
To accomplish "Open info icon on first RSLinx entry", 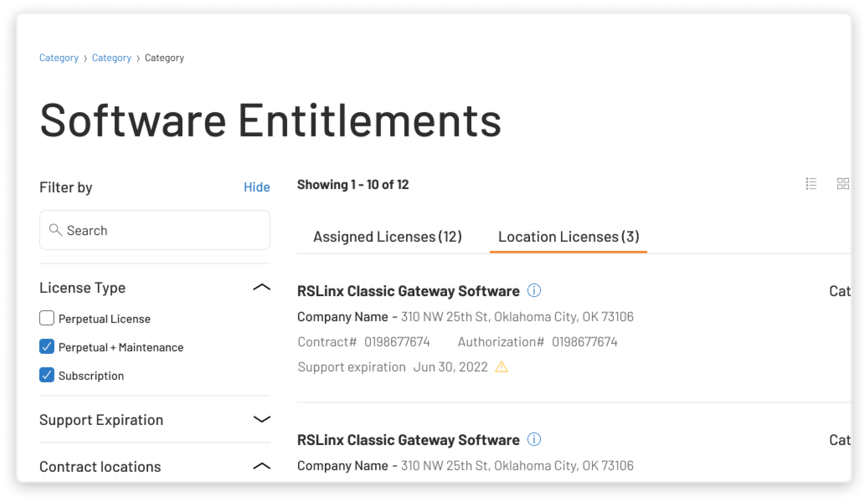I will click(x=534, y=291).
